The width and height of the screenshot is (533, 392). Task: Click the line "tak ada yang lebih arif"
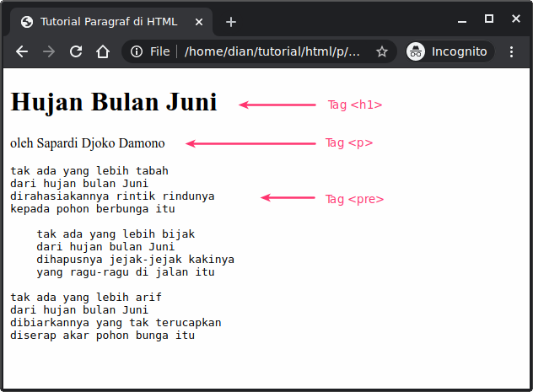pyautogui.click(x=86, y=298)
